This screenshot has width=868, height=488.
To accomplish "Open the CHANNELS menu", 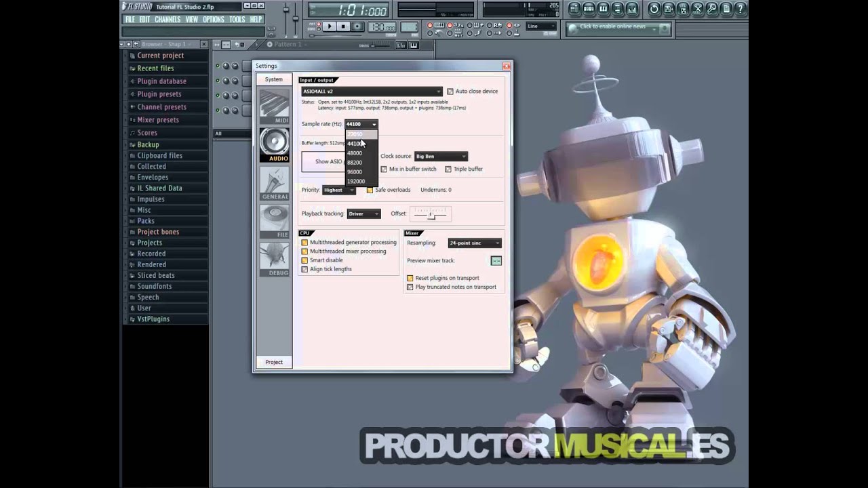I will tap(167, 20).
